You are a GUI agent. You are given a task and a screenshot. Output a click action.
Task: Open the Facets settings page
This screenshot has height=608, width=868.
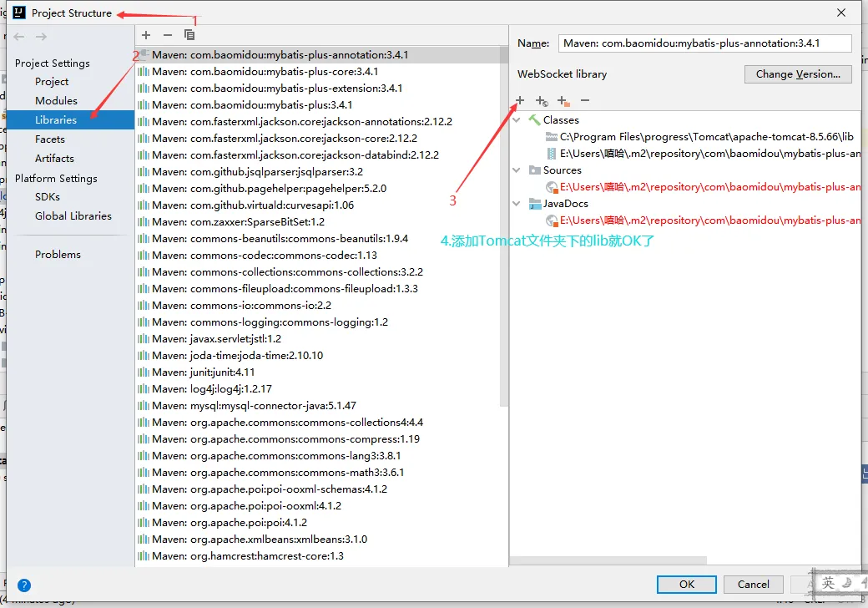coord(50,139)
